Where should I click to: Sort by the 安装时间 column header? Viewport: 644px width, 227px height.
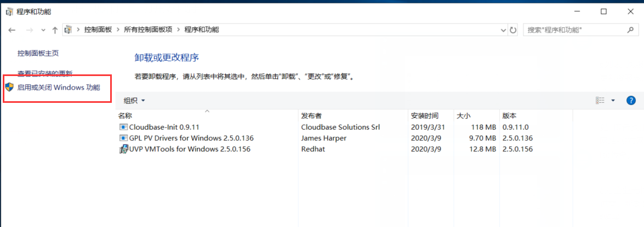[x=431, y=115]
